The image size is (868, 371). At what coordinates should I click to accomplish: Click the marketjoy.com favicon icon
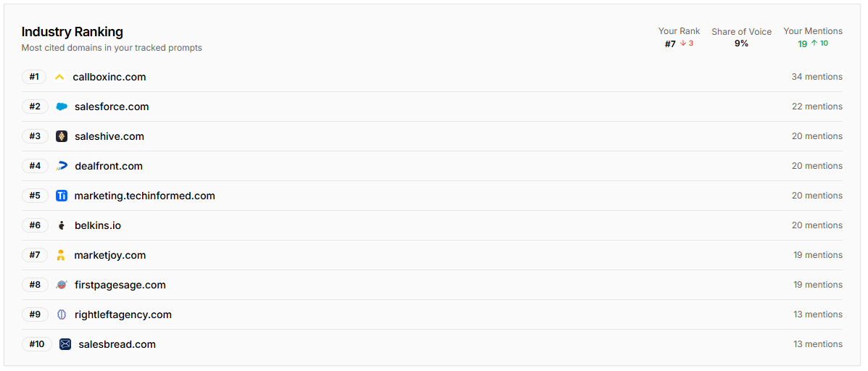[x=61, y=255]
